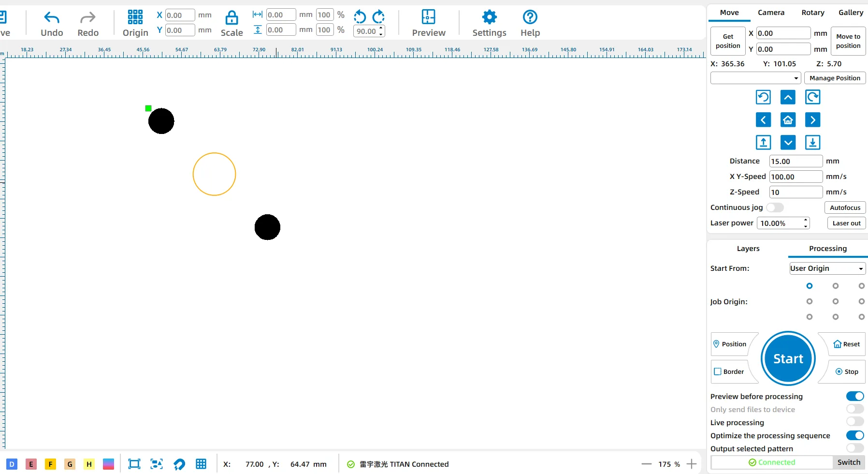Toggle the Scale lock icon
This screenshot has height=474, width=868.
[x=231, y=18]
